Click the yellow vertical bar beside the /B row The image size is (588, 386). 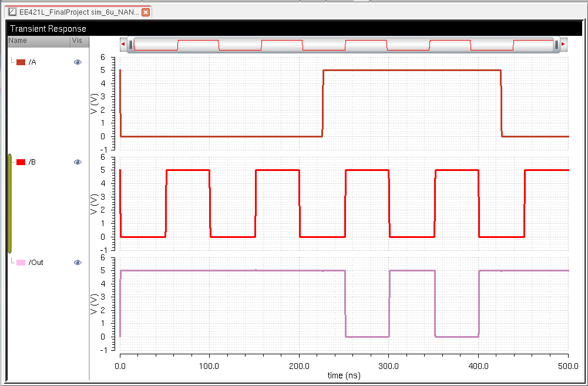click(x=9, y=203)
